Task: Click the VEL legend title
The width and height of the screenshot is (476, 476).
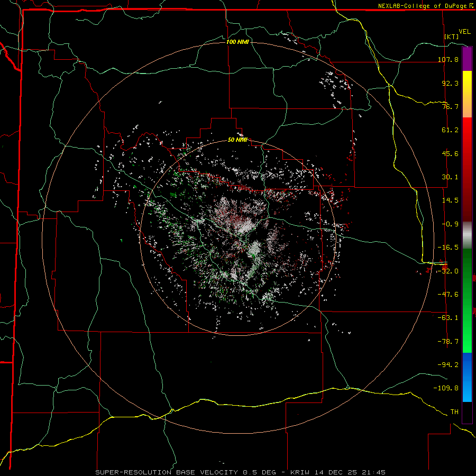Action: [464, 32]
